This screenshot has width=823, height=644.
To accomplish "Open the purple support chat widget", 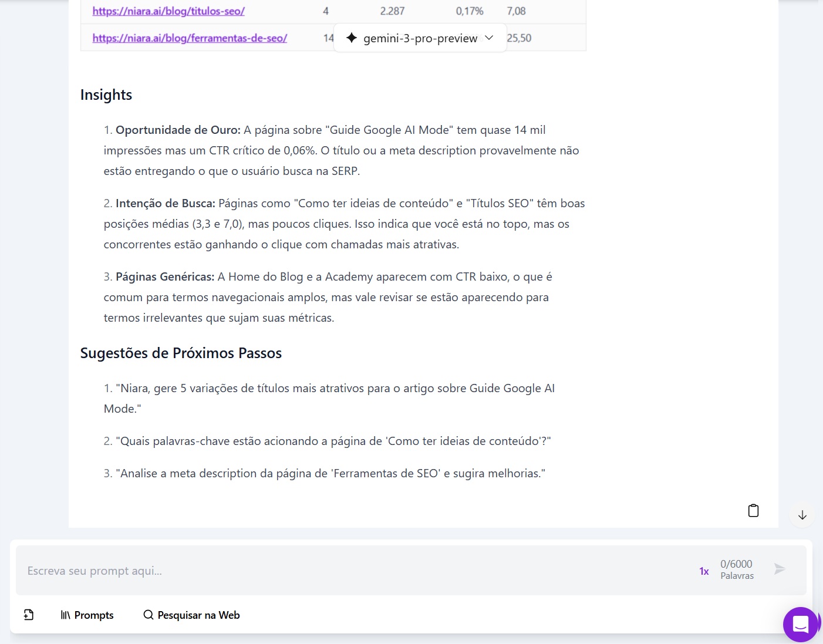I will coord(800,624).
